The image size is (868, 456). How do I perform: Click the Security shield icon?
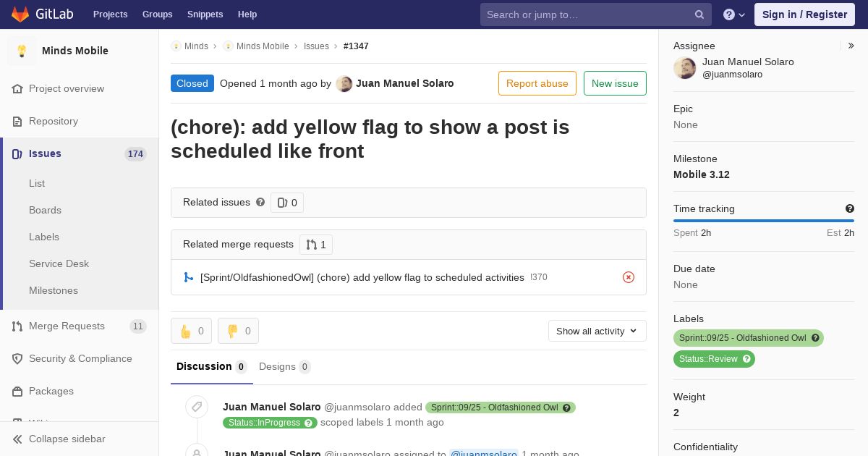pyautogui.click(x=17, y=358)
